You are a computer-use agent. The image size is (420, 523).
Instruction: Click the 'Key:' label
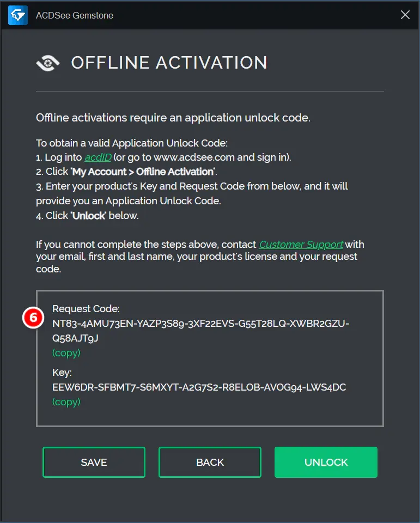tap(62, 373)
